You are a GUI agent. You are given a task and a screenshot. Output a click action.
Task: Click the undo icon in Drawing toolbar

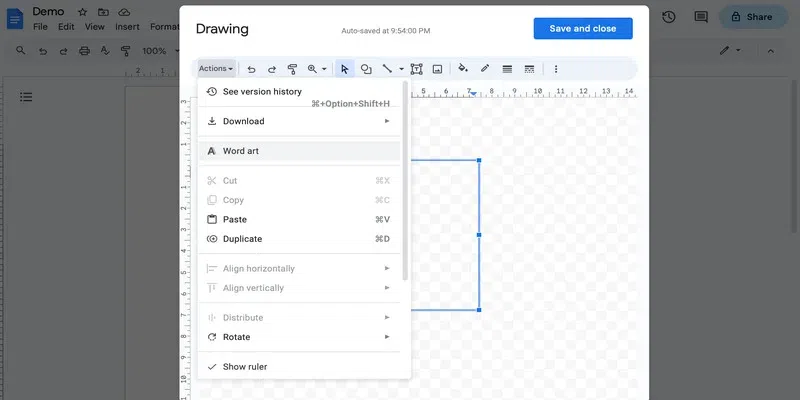pyautogui.click(x=251, y=69)
